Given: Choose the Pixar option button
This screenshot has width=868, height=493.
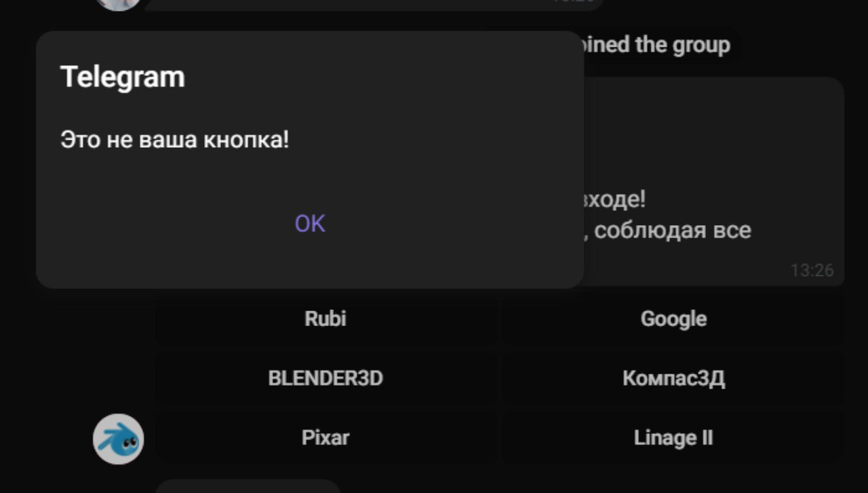Looking at the screenshot, I should tap(325, 437).
